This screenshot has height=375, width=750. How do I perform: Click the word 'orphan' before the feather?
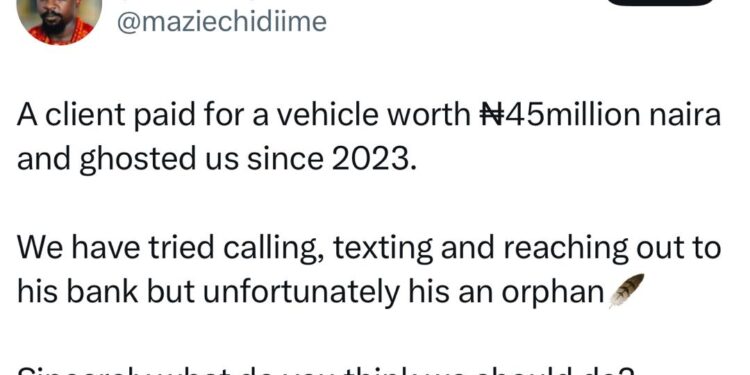[552, 293]
